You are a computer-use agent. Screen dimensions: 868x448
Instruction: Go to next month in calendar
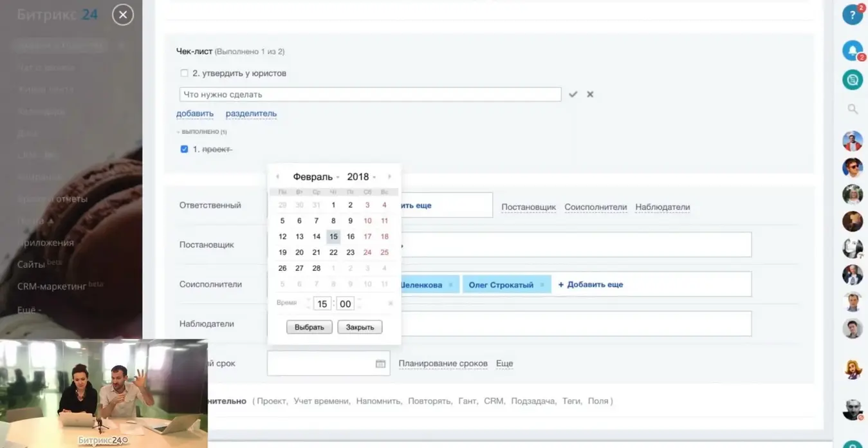click(389, 177)
